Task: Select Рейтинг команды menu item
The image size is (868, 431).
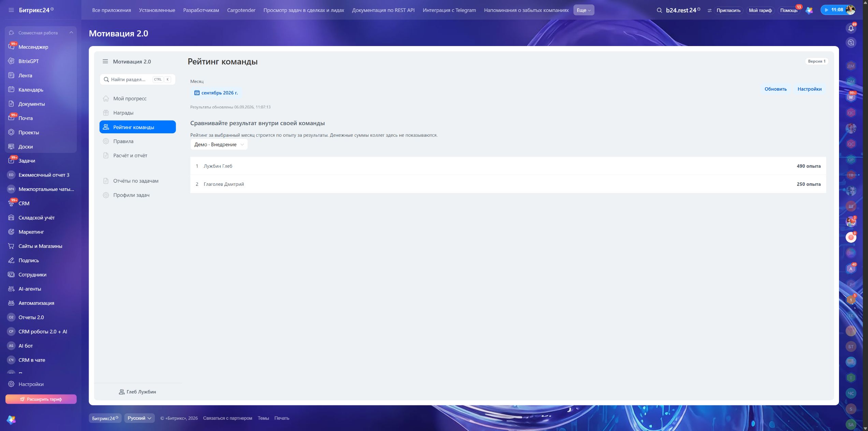Action: tap(137, 127)
